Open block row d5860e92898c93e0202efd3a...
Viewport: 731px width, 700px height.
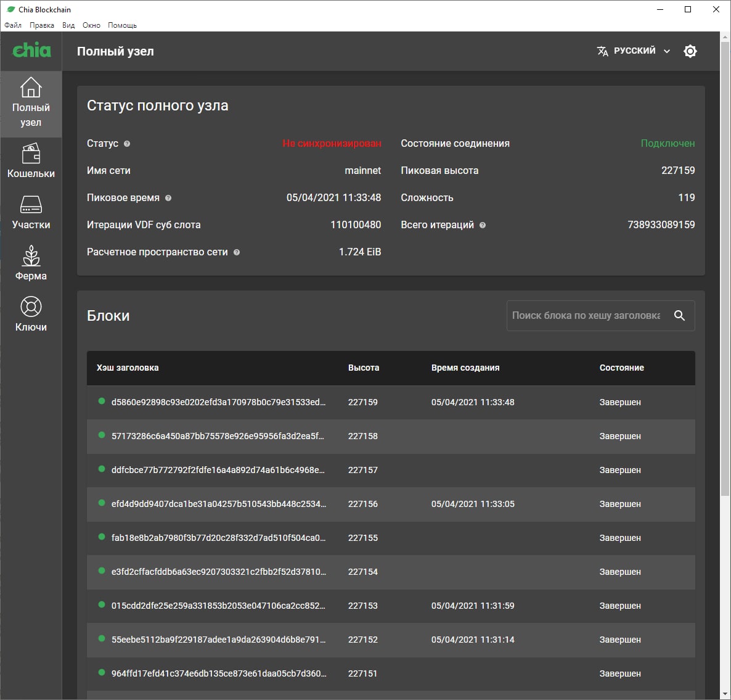point(391,402)
